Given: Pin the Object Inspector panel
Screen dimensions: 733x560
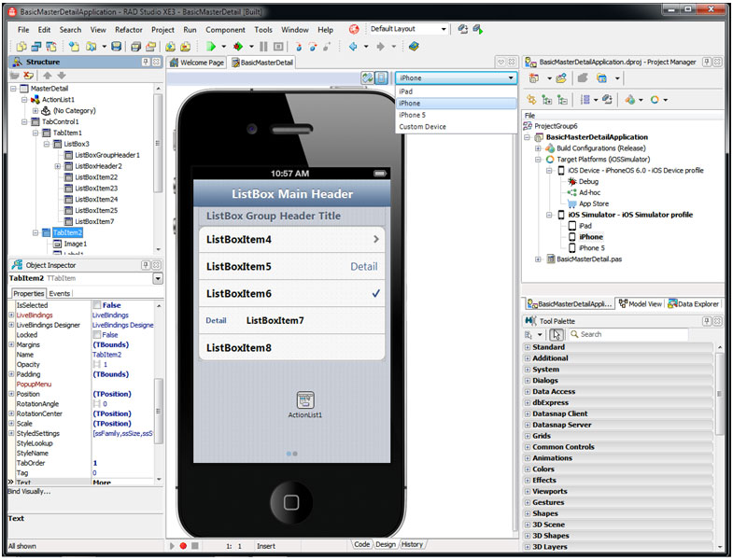Looking at the screenshot, I should [146, 265].
